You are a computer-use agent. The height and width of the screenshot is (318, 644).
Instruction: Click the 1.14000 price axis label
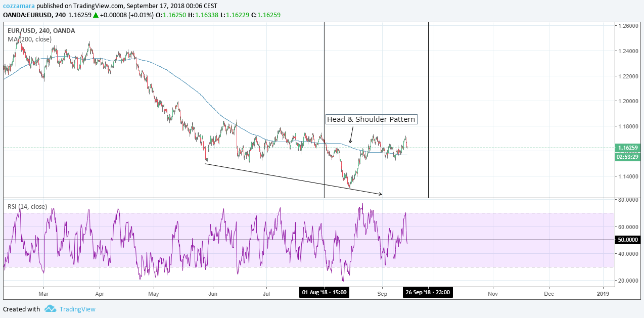coord(628,176)
